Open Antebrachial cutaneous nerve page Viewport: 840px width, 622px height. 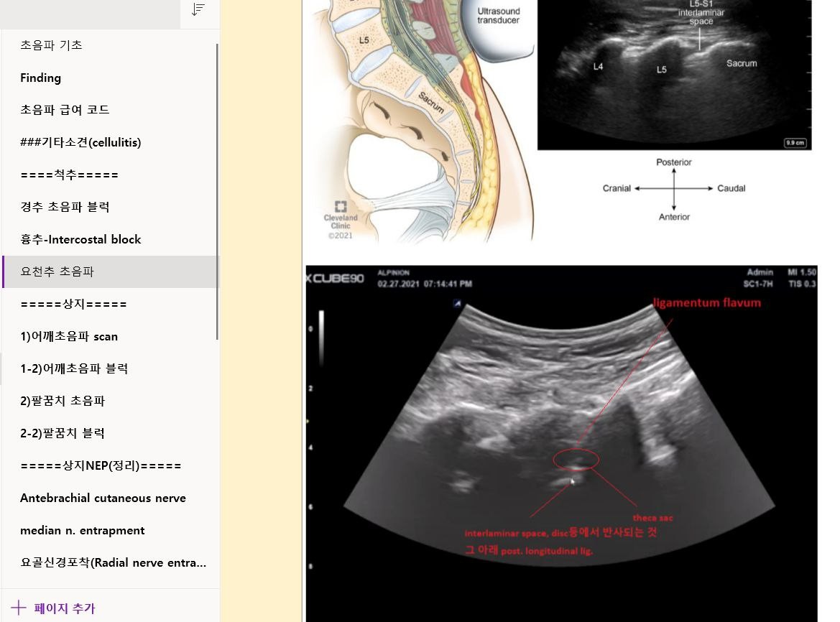[103, 498]
